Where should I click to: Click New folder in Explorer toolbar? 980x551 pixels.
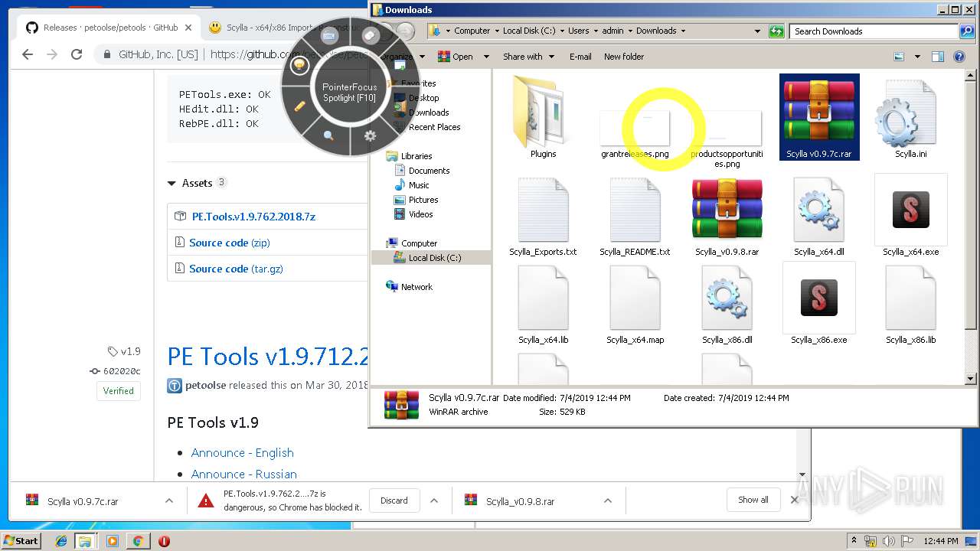(x=624, y=57)
